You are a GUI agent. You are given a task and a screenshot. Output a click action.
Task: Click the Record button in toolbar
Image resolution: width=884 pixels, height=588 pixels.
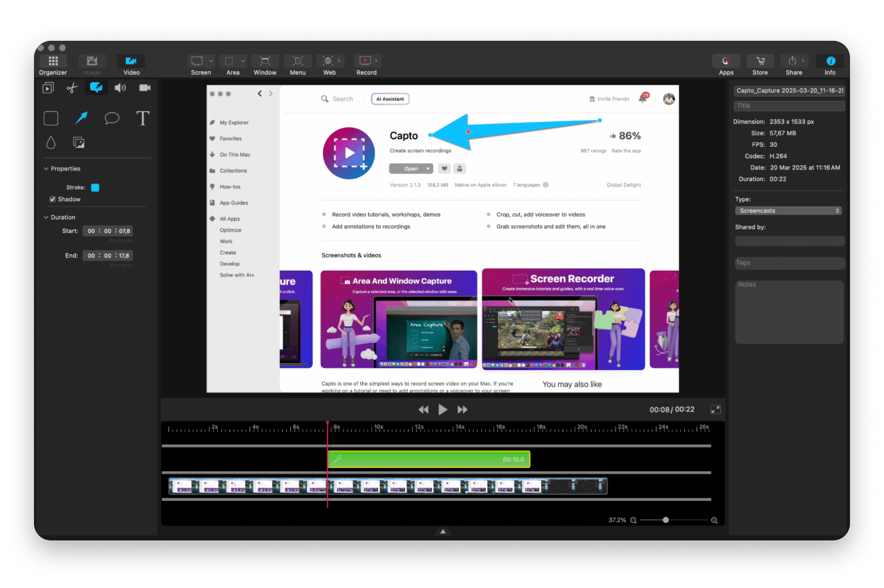[x=365, y=65]
